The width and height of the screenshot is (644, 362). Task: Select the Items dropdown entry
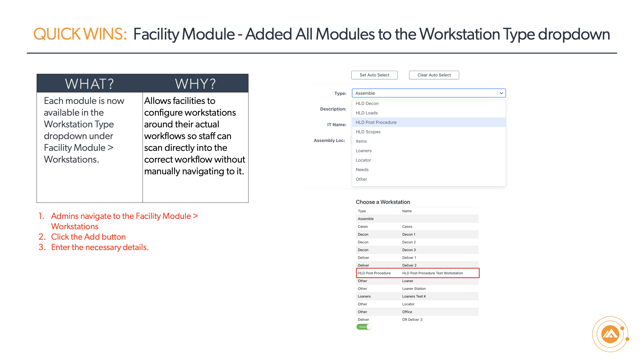pos(429,141)
